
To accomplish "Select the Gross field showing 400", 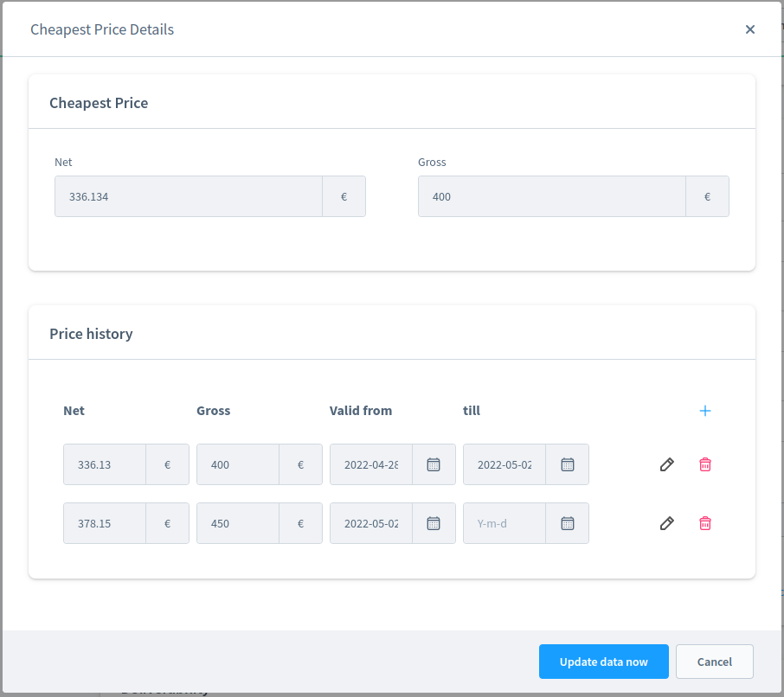I will pyautogui.click(x=554, y=196).
